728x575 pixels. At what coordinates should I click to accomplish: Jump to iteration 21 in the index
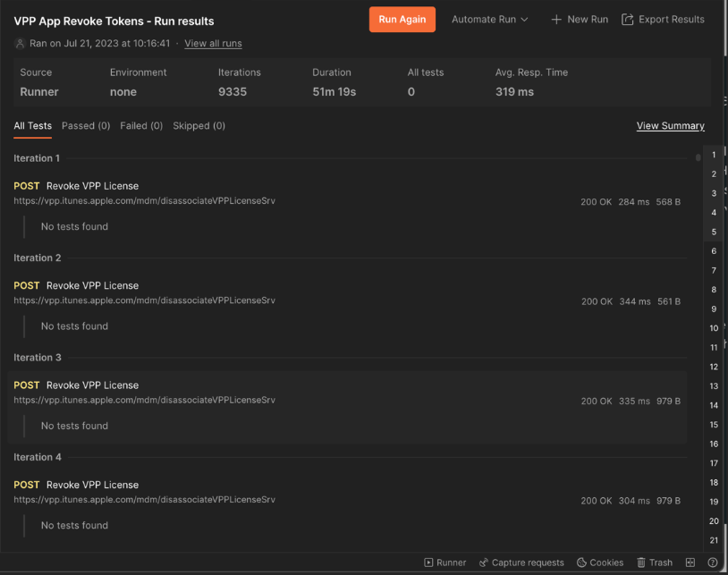click(714, 540)
